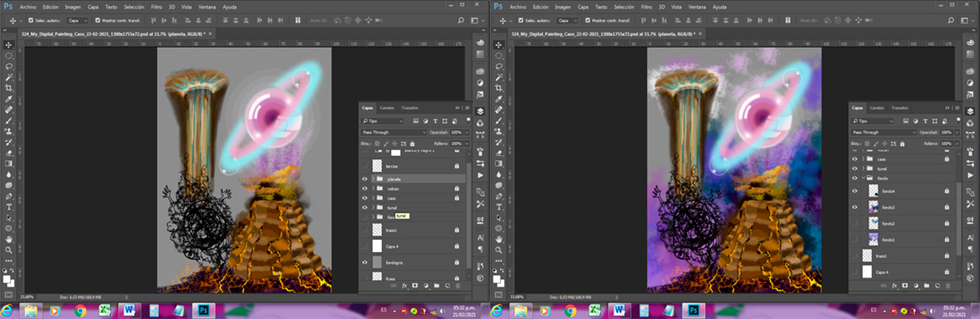Delete layer via trash icon in right panel
This screenshot has width=980, height=319.
(x=948, y=284)
